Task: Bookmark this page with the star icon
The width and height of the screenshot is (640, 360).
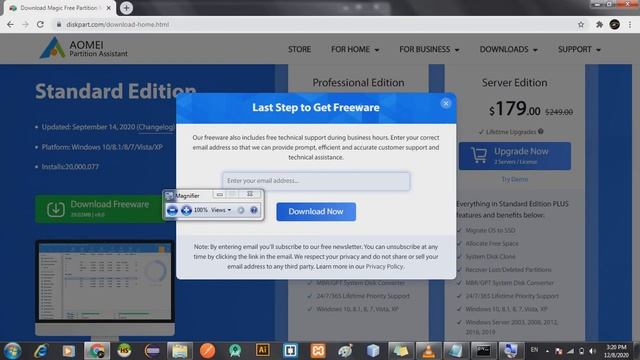Action: [x=581, y=24]
